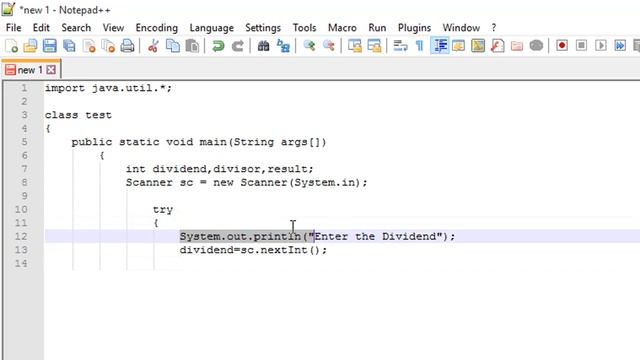Open the User Defined Language dialog icon
This screenshot has height=360, width=640.
click(x=458, y=46)
